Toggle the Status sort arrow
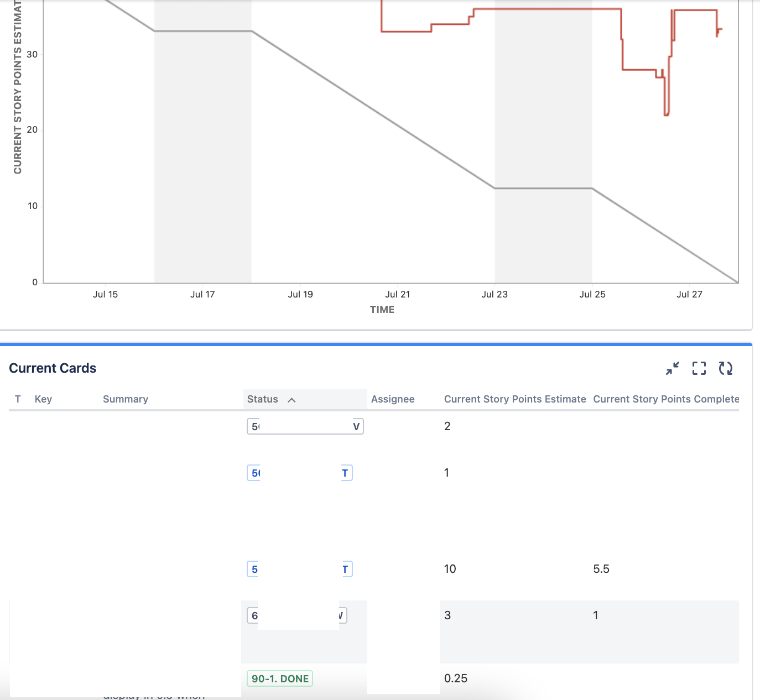This screenshot has height=700, width=760. click(292, 400)
